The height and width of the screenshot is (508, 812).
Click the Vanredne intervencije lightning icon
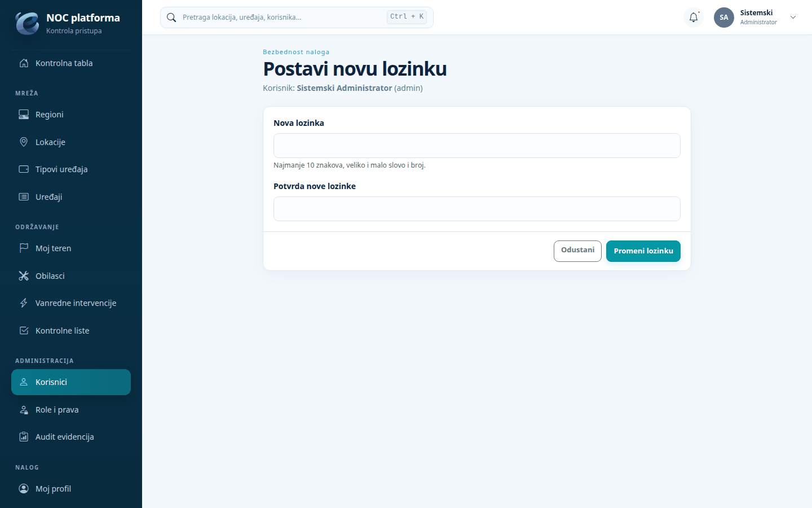[24, 303]
